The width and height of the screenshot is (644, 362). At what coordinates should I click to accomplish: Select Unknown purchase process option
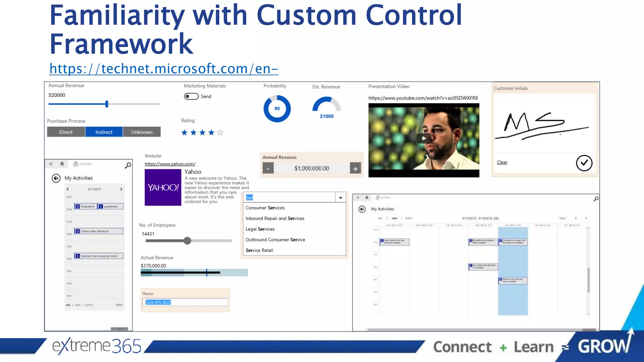pos(142,132)
